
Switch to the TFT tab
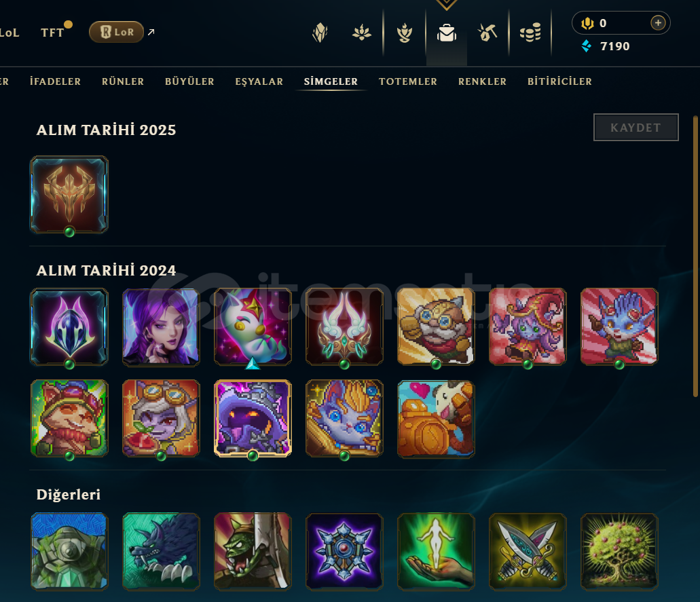(x=52, y=33)
